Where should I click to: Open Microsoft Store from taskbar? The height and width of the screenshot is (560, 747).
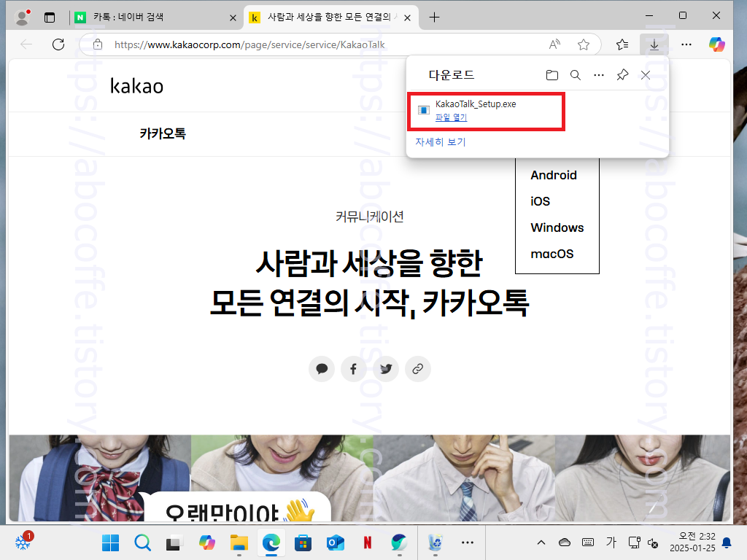point(303,542)
